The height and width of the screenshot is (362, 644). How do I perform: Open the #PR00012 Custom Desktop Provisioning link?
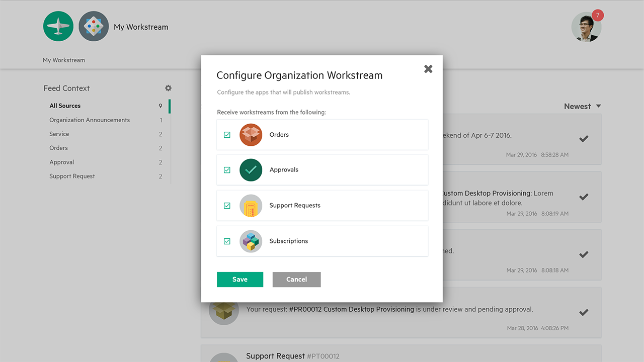[351, 309]
